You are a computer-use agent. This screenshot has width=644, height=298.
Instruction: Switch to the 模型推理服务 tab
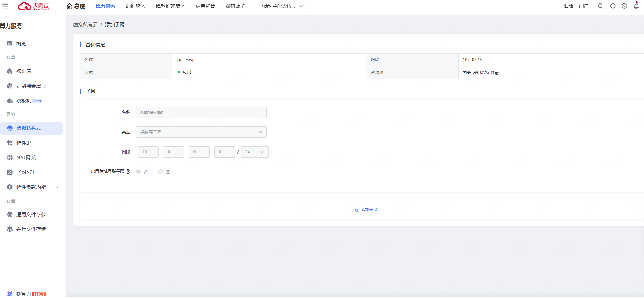(x=170, y=6)
